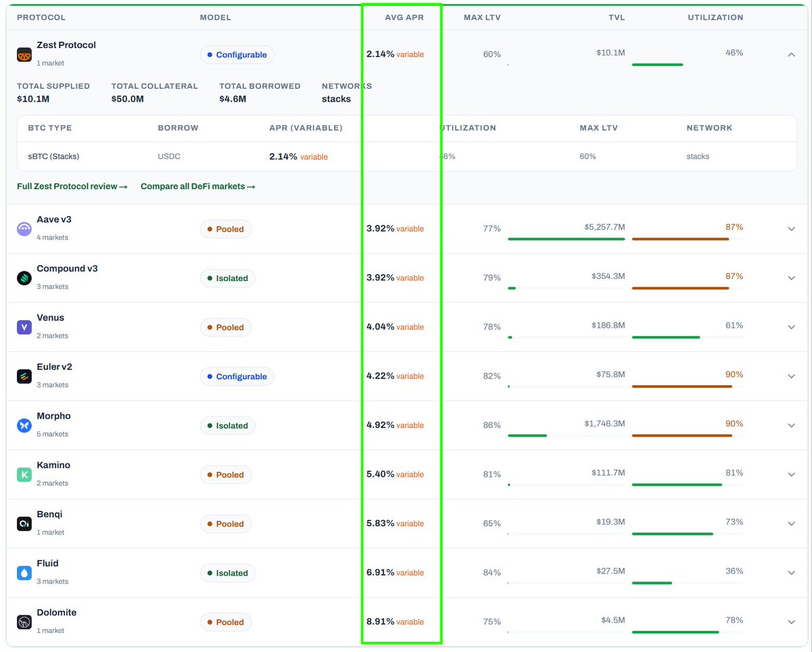Expand the Morpho row chevron
This screenshot has width=812, height=652.
pyautogui.click(x=792, y=425)
